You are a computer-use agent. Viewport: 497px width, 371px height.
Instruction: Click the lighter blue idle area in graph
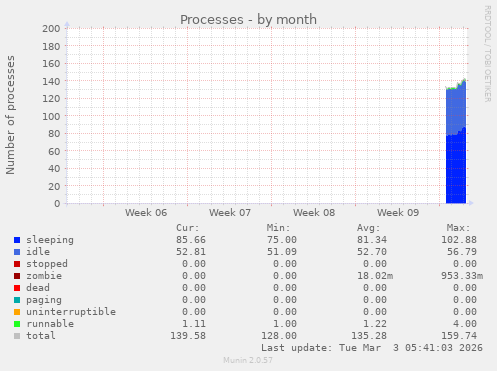(x=456, y=110)
